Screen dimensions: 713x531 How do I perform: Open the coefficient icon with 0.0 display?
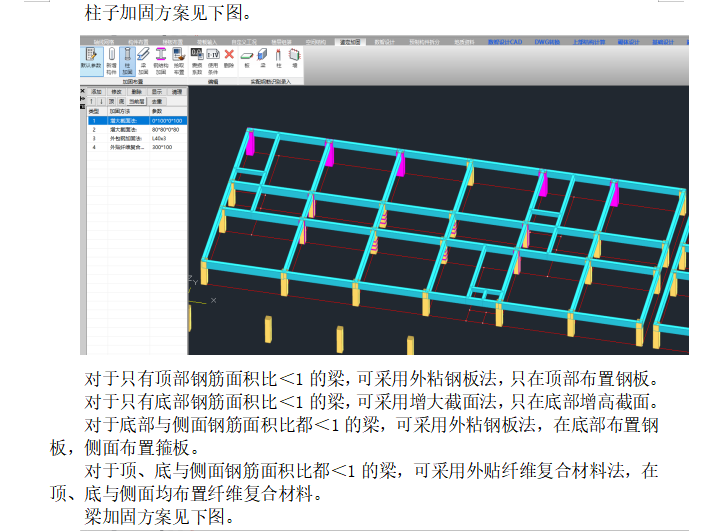point(197,61)
